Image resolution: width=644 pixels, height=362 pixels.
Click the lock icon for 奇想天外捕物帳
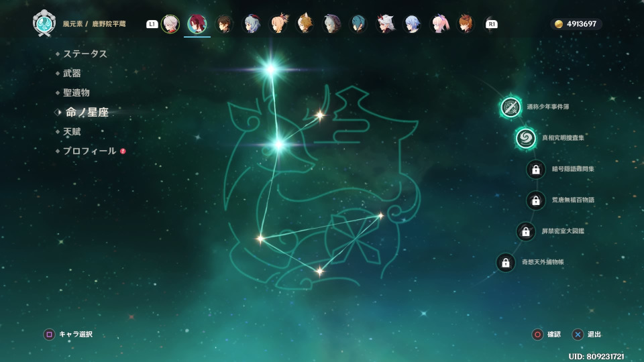[x=506, y=262]
